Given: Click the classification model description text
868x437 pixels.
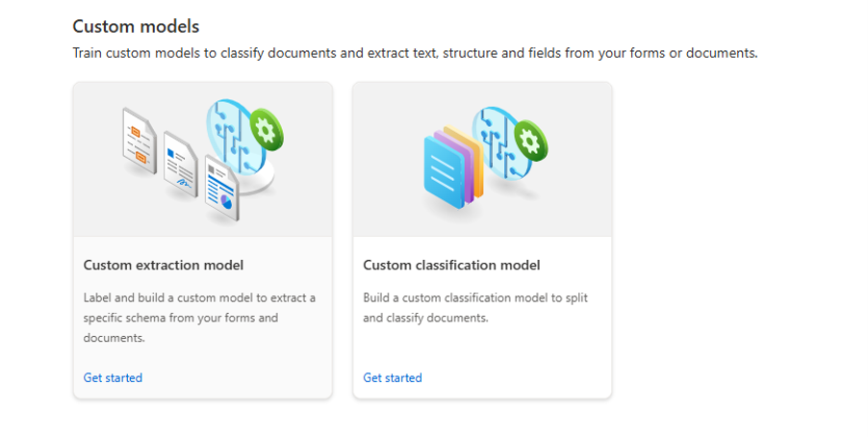Looking at the screenshot, I should click(x=475, y=308).
